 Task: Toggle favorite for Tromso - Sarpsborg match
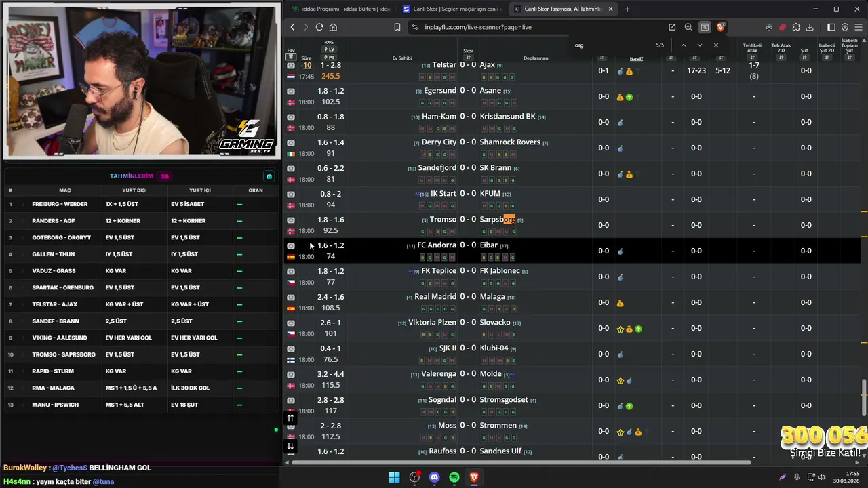click(291, 220)
